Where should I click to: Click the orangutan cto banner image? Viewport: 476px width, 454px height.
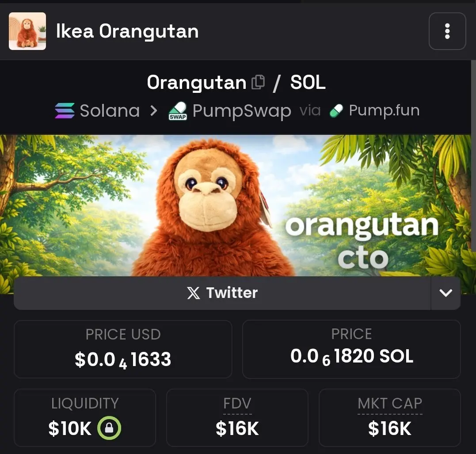click(x=236, y=206)
